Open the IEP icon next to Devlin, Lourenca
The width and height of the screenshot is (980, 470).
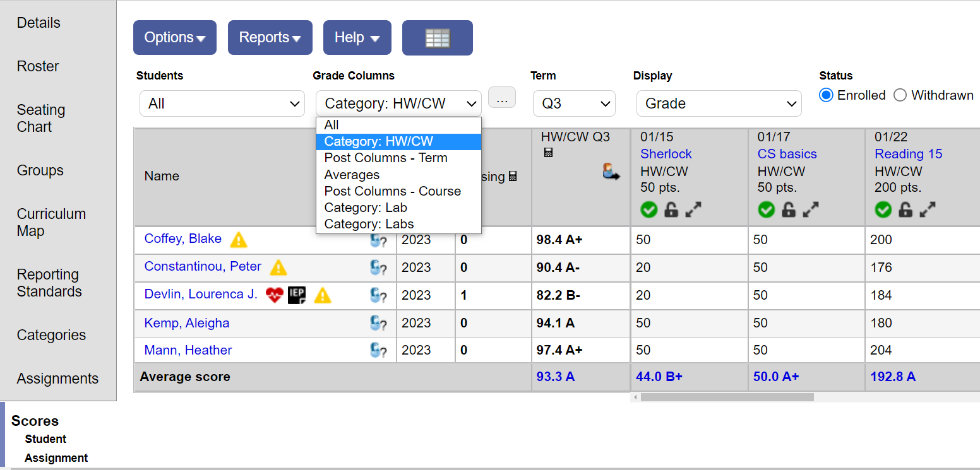click(x=297, y=295)
